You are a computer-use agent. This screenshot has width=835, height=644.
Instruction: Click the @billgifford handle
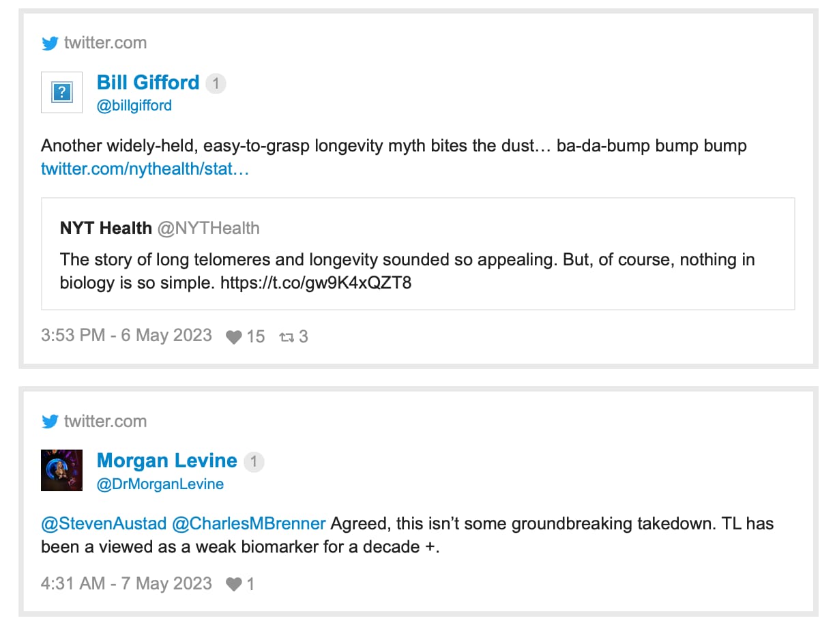coord(134,106)
